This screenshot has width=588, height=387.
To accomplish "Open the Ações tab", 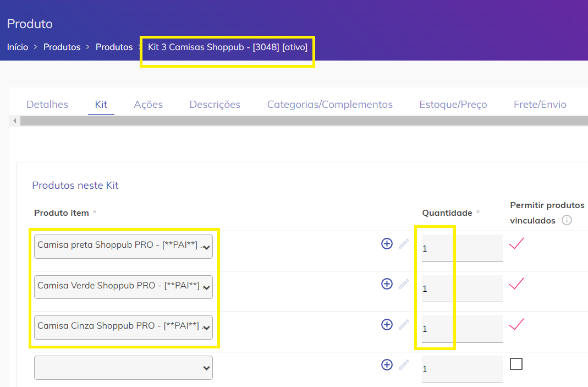I will point(148,105).
